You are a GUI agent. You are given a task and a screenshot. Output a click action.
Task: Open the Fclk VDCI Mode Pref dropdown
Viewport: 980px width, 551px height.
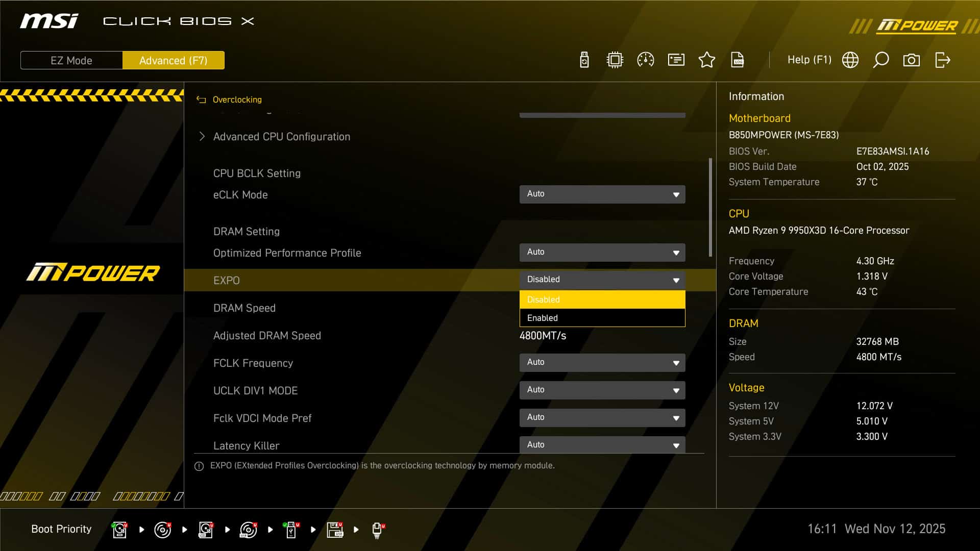point(602,418)
